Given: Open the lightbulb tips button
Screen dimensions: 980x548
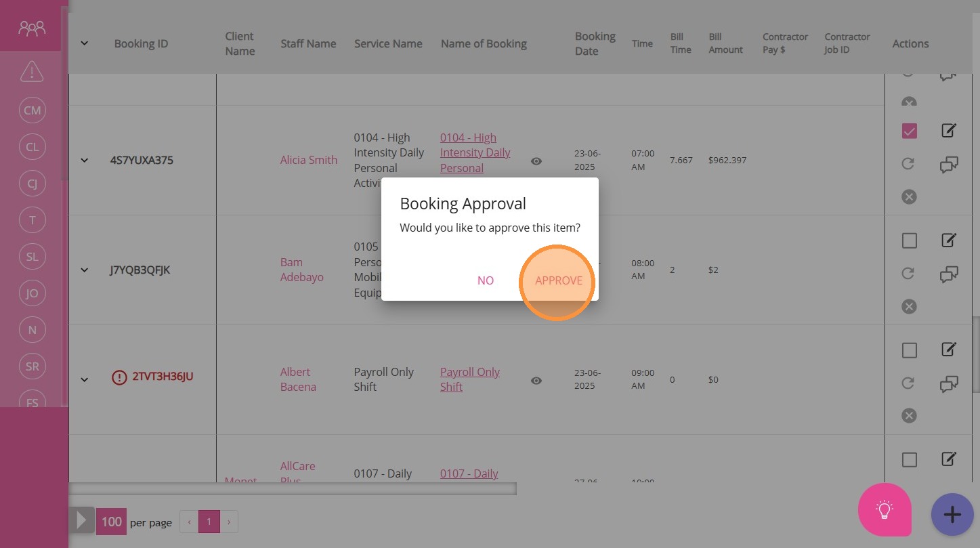Looking at the screenshot, I should (884, 509).
